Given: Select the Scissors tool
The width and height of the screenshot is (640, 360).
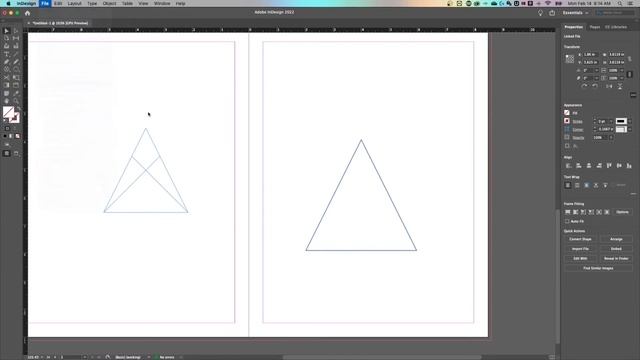Looking at the screenshot, I should click(6, 78).
